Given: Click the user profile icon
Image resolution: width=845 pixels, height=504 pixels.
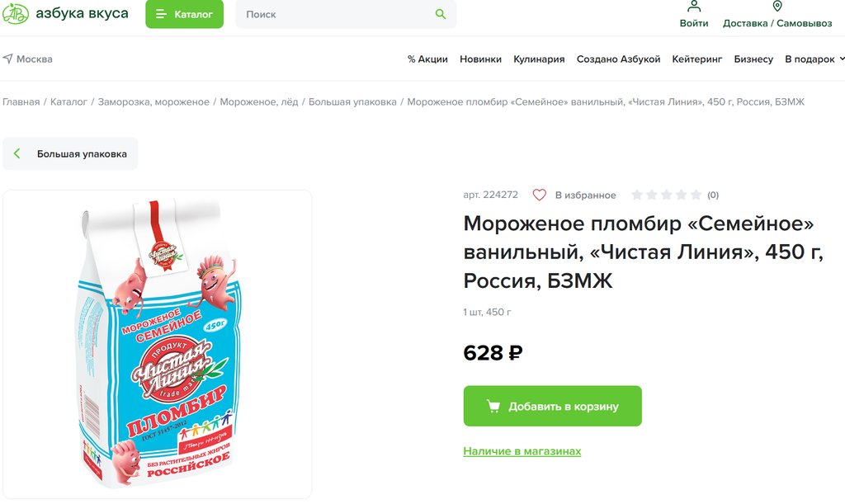Looking at the screenshot, I should click(694, 7).
